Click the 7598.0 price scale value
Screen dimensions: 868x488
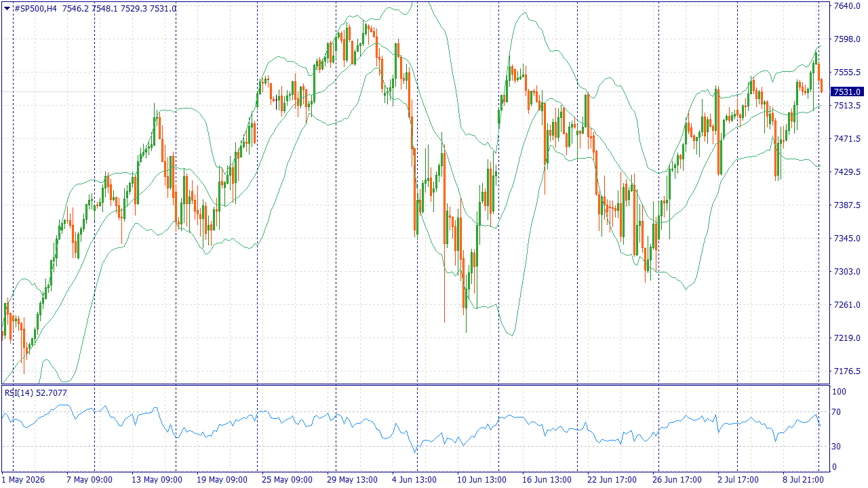point(847,39)
